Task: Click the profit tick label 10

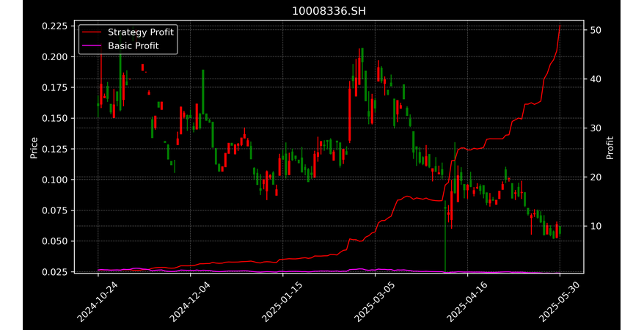Action: [596, 226]
